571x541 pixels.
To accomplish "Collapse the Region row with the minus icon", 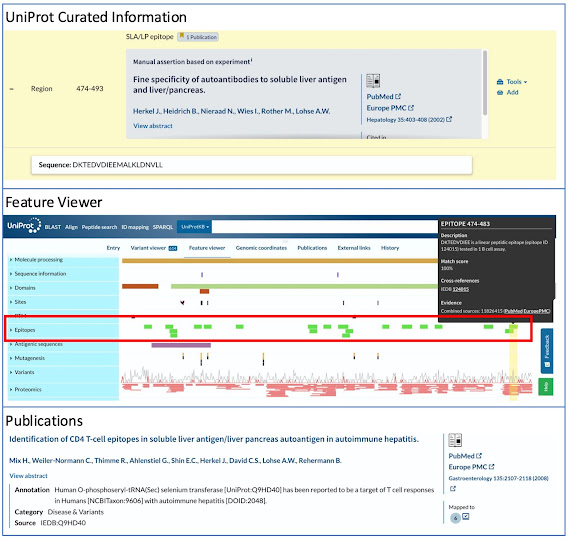I will tap(12, 89).
